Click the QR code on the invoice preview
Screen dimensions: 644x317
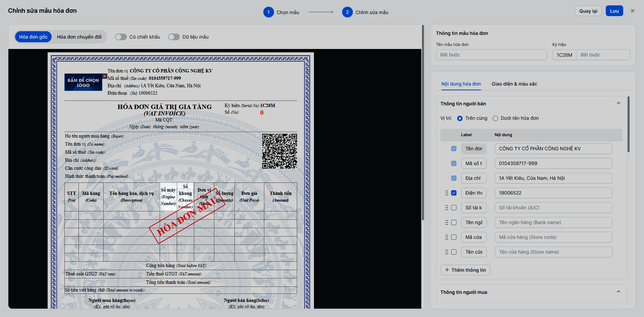click(x=279, y=151)
